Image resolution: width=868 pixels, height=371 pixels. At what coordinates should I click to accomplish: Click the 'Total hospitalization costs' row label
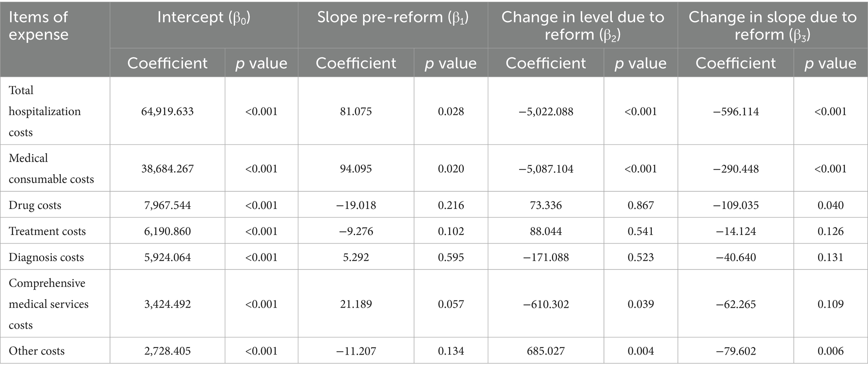tap(44, 111)
